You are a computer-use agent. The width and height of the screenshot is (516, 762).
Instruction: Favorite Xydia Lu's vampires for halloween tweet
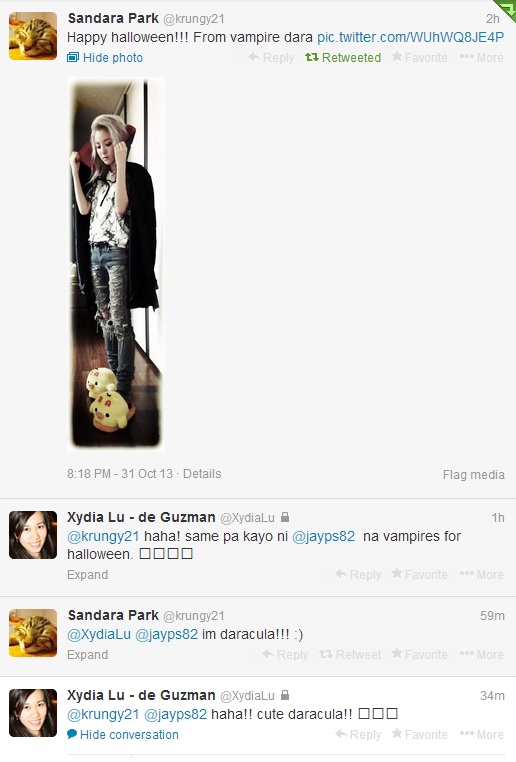pos(420,574)
